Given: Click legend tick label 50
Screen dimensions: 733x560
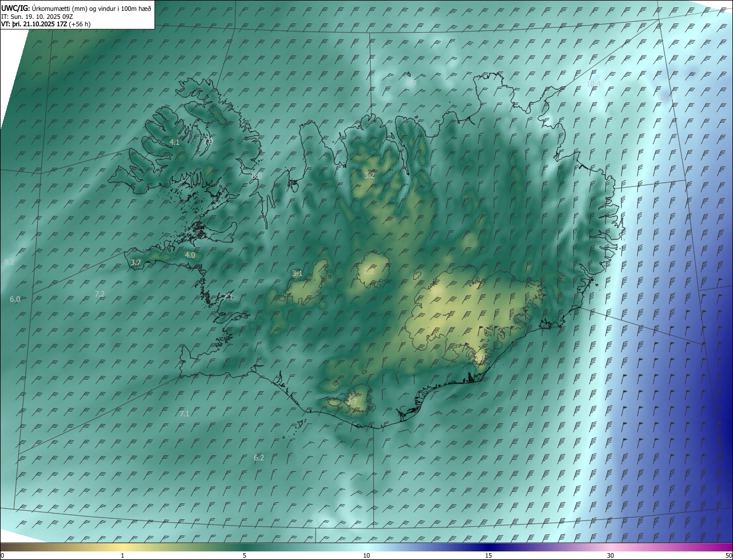Looking at the screenshot, I should click(x=728, y=555).
